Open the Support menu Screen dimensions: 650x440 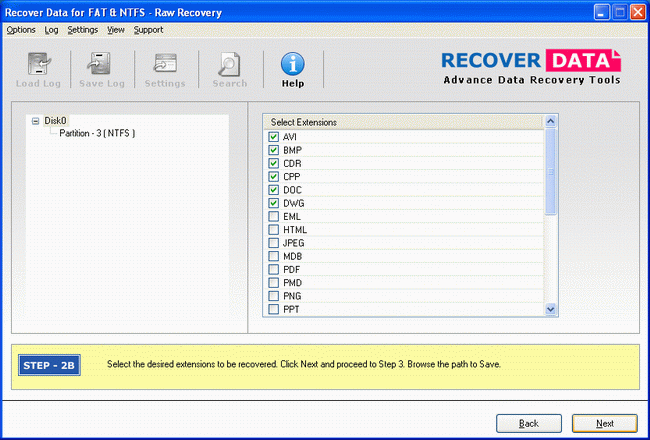(x=148, y=30)
